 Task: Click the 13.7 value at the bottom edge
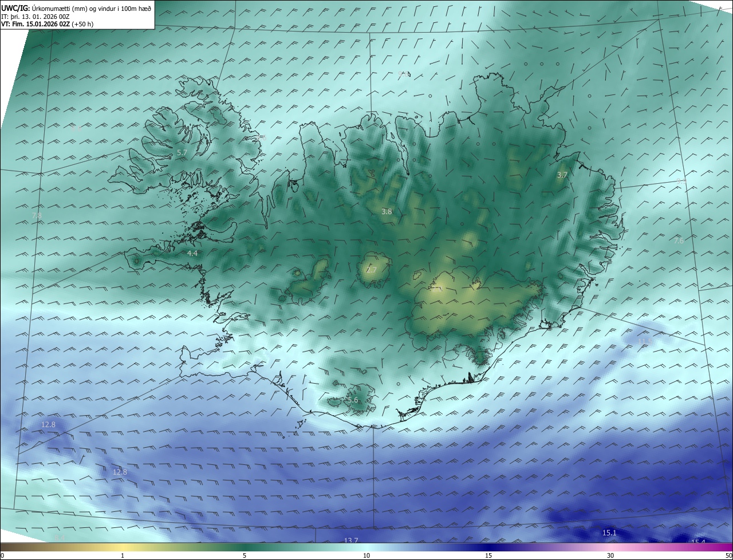point(351,540)
